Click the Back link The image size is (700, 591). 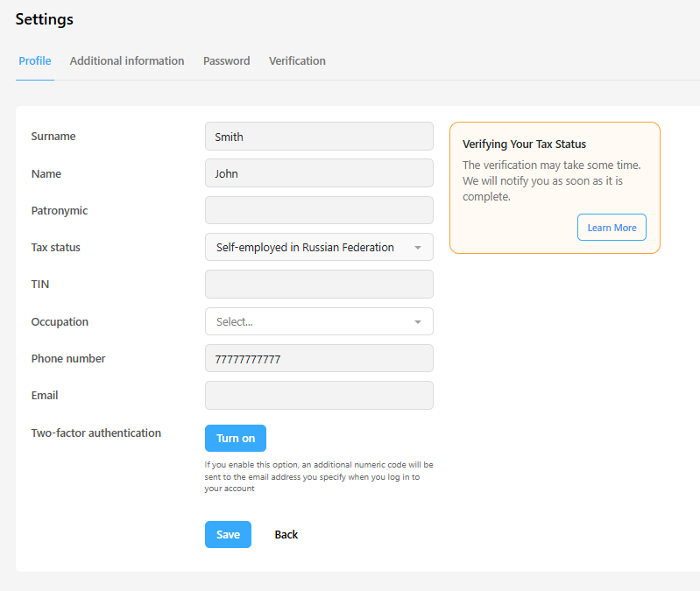pos(286,534)
